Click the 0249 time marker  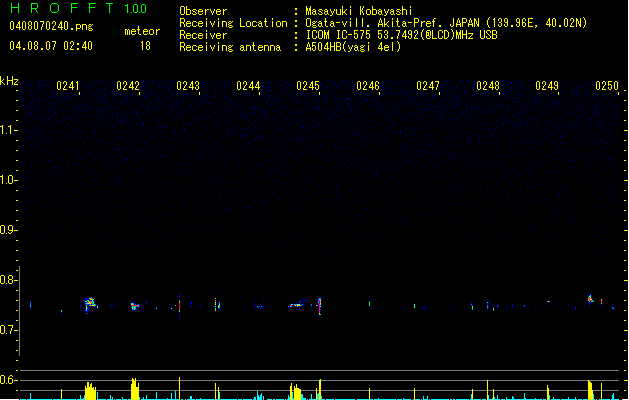(x=547, y=86)
